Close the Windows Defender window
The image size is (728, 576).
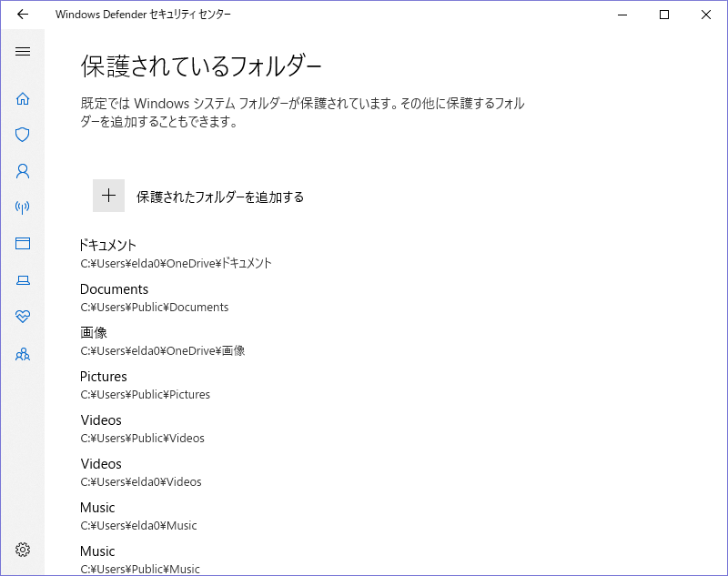point(706,15)
